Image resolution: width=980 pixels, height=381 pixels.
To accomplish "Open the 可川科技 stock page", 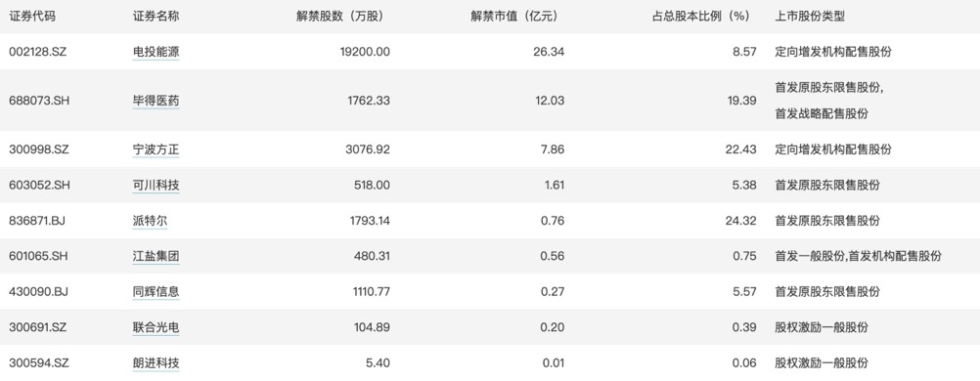I will (x=156, y=185).
